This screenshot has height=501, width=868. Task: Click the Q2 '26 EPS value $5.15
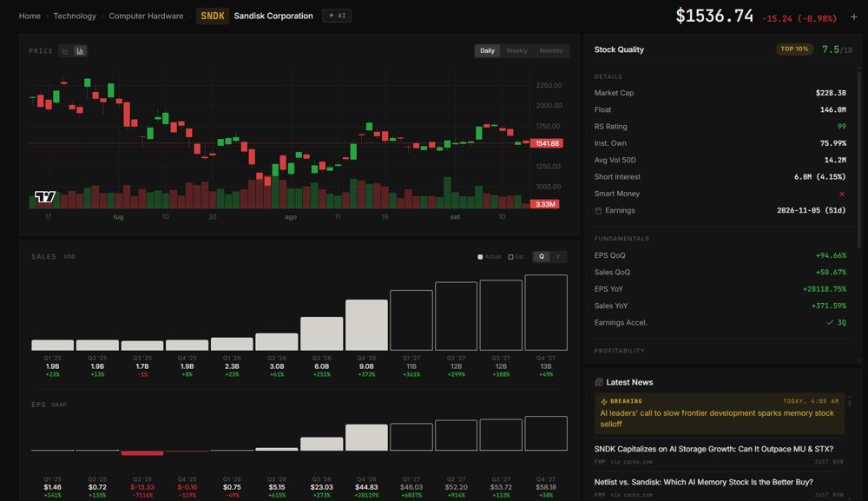(277, 487)
